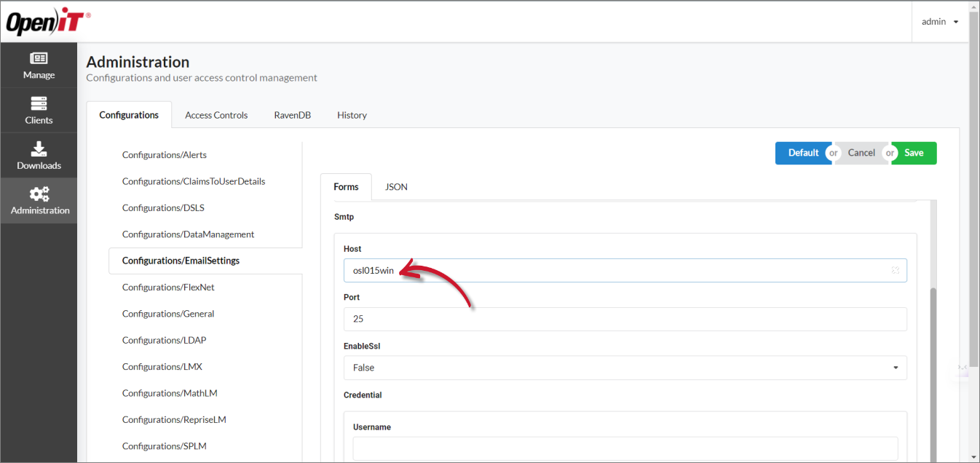Click the Username input field
This screenshot has height=463, width=980.
(625, 448)
